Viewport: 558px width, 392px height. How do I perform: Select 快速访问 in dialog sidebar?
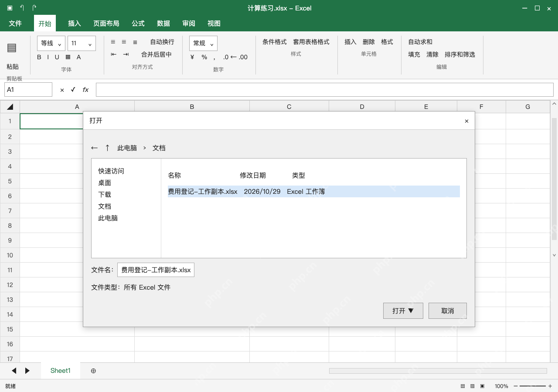(x=111, y=171)
